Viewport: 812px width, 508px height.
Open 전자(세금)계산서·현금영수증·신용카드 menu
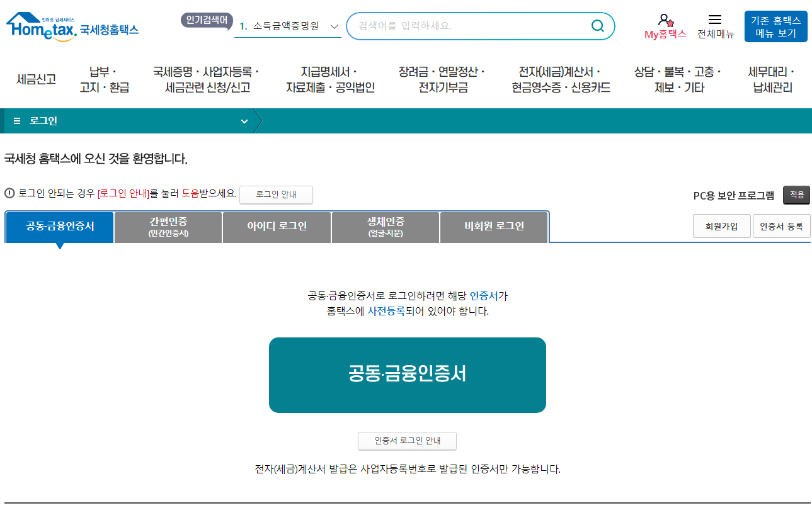click(561, 79)
